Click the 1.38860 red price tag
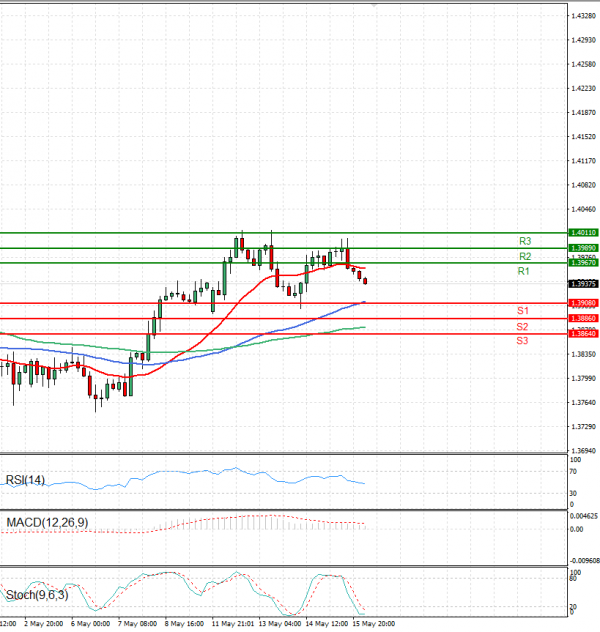 point(583,318)
